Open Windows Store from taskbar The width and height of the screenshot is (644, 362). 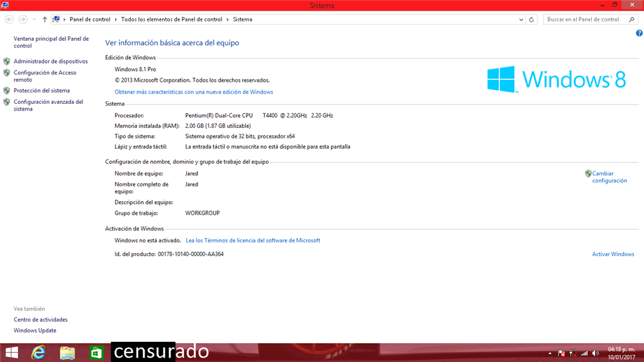pyautogui.click(x=96, y=353)
